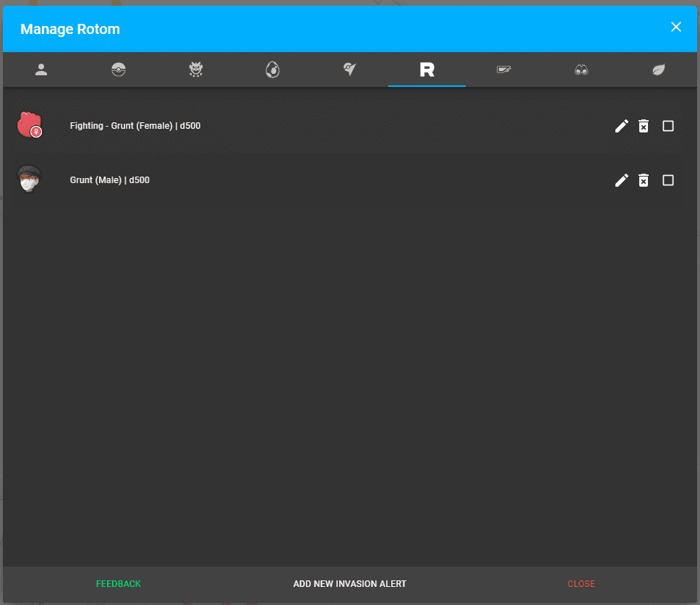This screenshot has width=700, height=605.
Task: Click Add New Invasion Alert
Action: point(350,584)
